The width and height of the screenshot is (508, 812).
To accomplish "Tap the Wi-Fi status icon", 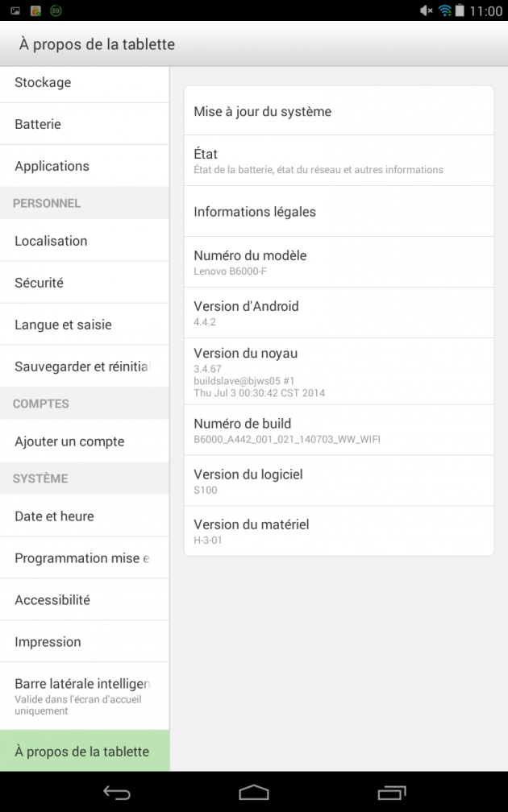I will pos(445,10).
